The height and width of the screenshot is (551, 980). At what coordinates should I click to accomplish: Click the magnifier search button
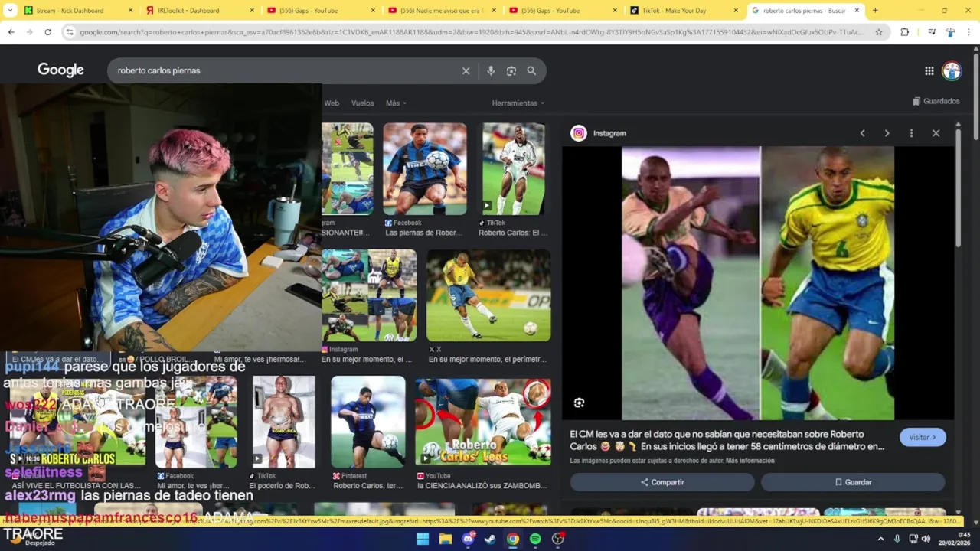tap(531, 70)
